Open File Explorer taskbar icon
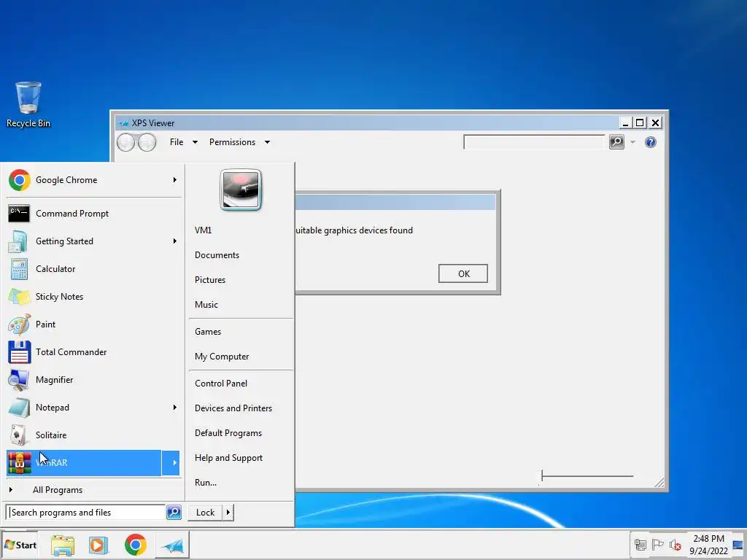747x560 pixels. pos(63,545)
